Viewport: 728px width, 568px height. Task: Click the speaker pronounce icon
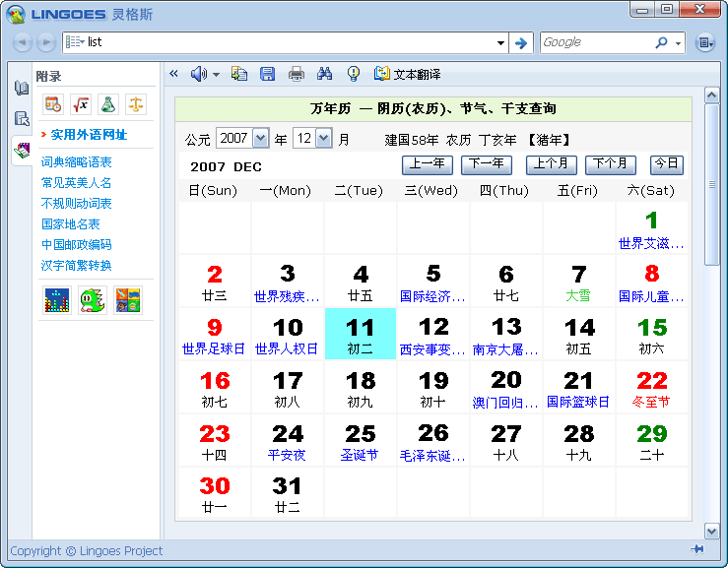pyautogui.click(x=199, y=74)
